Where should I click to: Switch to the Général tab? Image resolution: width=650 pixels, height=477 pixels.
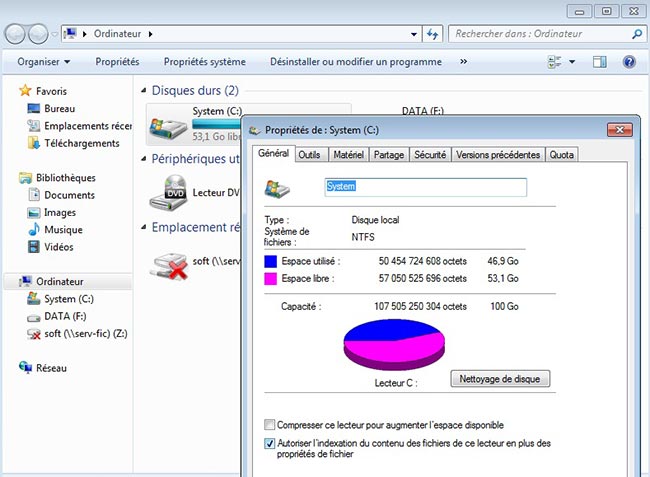274,153
